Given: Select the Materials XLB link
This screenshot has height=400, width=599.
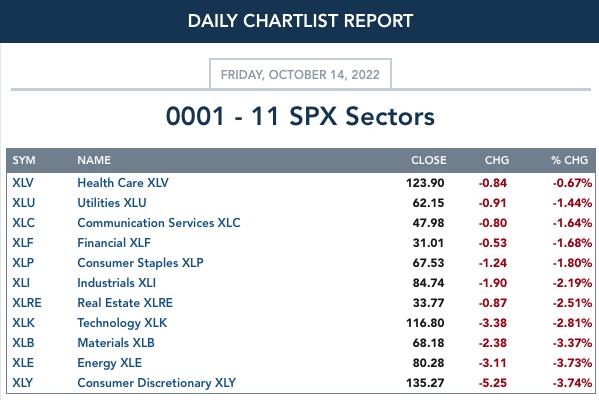Looking at the screenshot, I should click(116, 343).
